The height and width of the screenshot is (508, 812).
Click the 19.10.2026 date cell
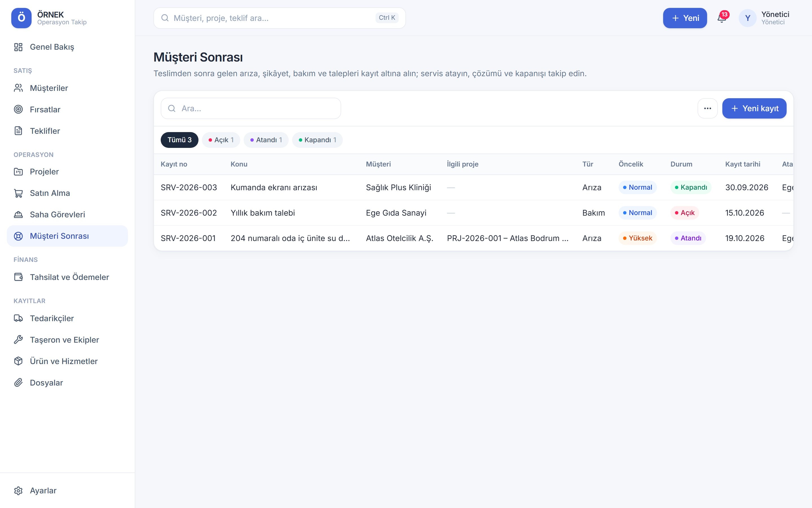[x=745, y=238]
